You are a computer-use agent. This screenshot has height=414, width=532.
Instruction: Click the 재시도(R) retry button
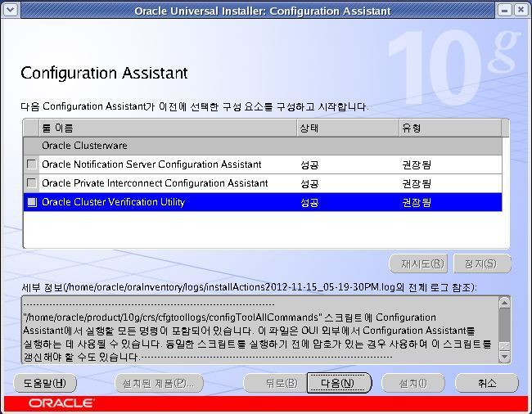pos(418,263)
